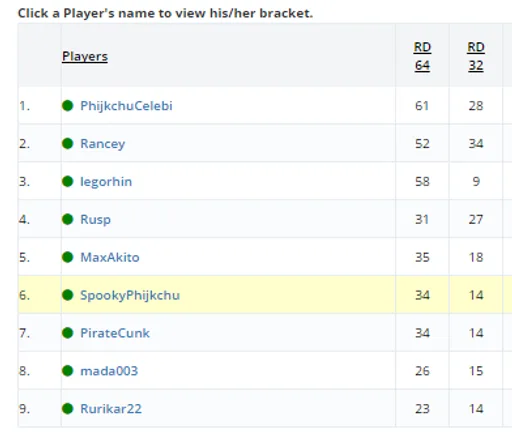
Task: Open PhijkchuCelebi's bracket
Action: click(126, 106)
